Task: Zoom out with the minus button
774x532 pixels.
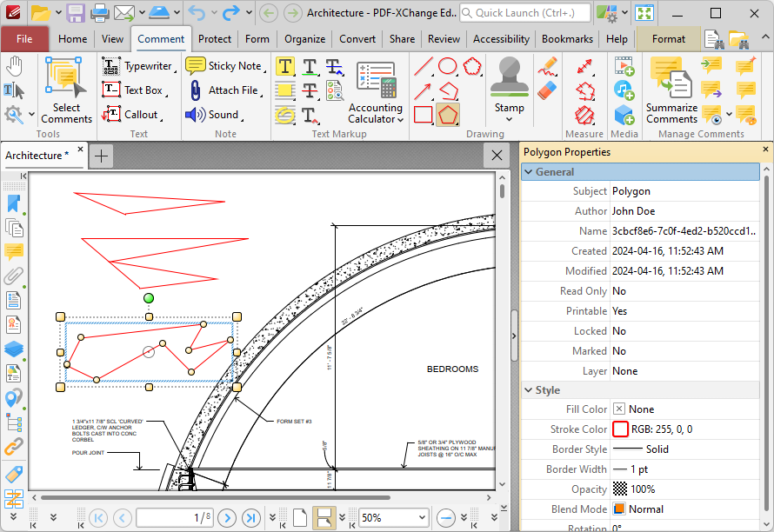Action: pos(446,518)
